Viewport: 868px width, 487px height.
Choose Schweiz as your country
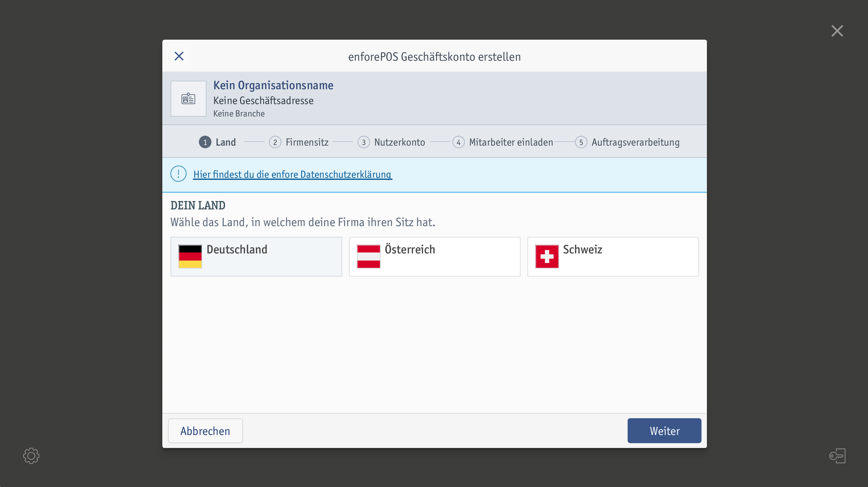(613, 257)
